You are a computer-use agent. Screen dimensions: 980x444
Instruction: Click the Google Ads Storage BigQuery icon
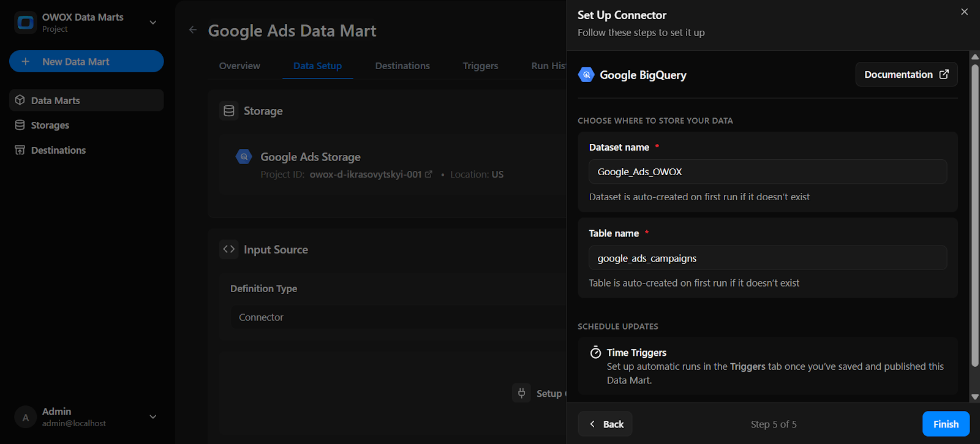coord(244,157)
